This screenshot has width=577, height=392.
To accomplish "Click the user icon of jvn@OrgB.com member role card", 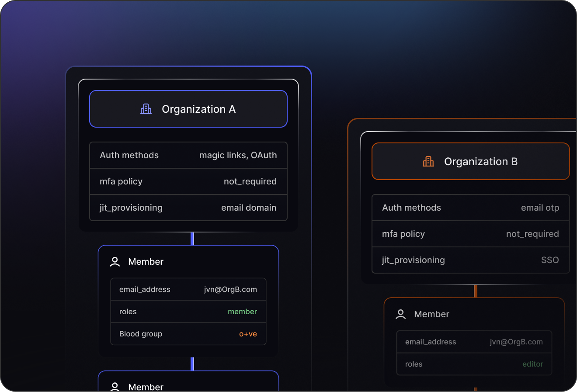I will [115, 262].
